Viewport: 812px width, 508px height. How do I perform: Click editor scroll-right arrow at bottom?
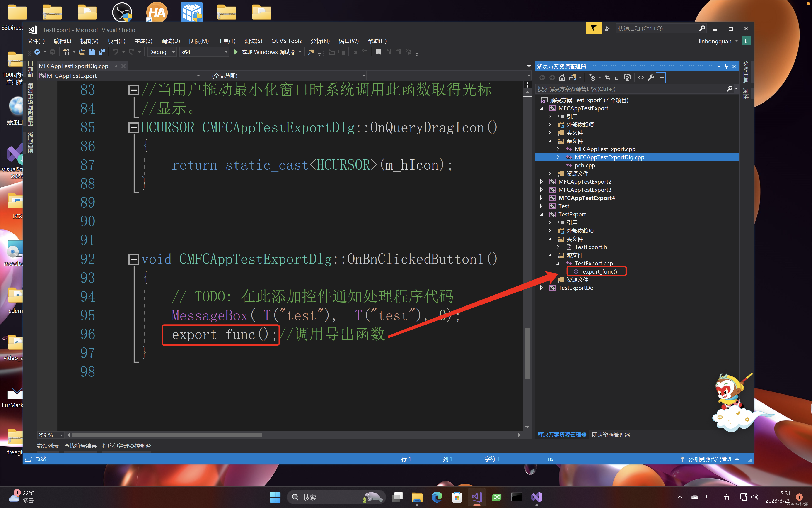[519, 435]
